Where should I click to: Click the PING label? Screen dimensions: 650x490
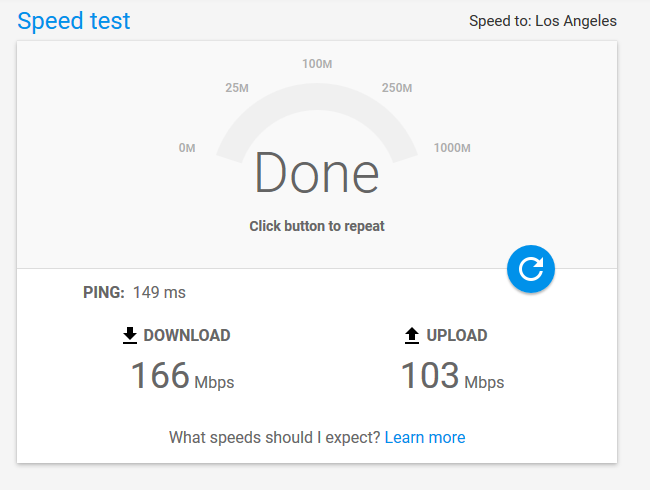point(104,292)
